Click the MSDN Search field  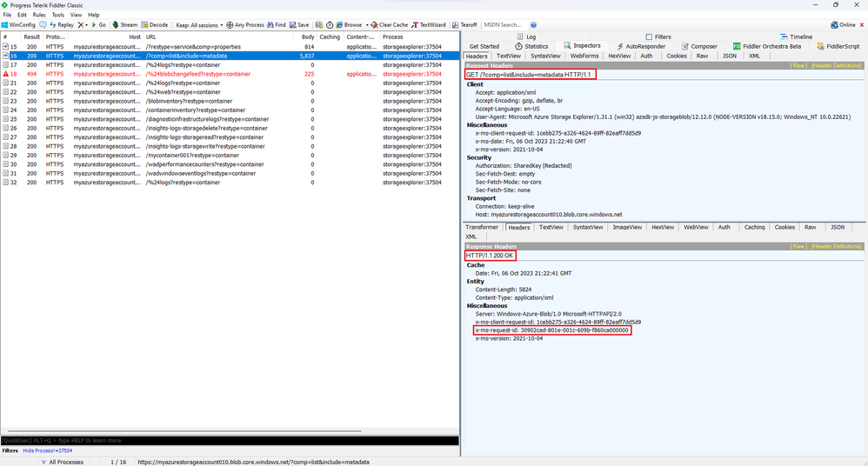click(x=503, y=25)
